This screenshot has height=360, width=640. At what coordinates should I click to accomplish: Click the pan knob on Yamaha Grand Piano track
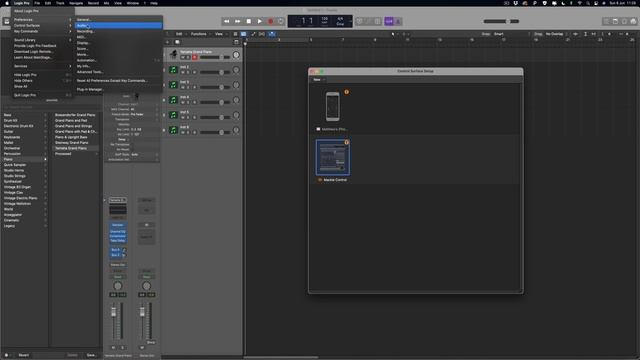point(236,55)
